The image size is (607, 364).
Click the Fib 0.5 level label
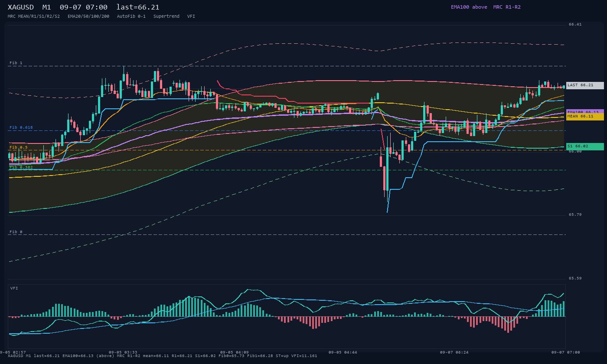point(19,147)
